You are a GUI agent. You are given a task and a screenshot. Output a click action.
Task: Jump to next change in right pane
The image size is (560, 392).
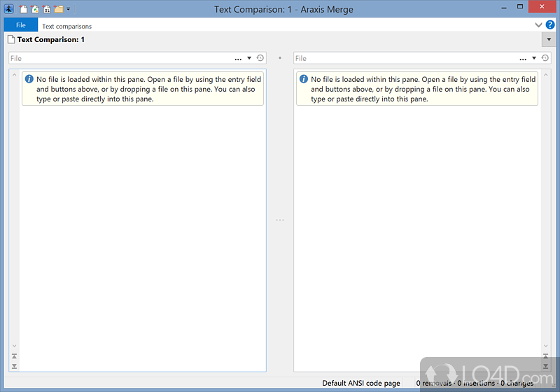coord(545,365)
